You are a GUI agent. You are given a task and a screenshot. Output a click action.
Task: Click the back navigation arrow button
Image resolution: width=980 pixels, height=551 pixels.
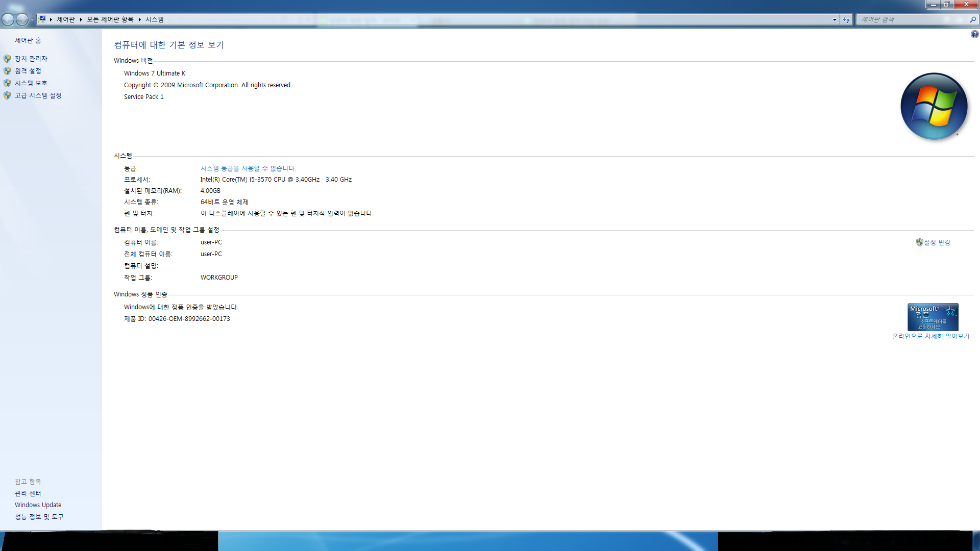[x=8, y=19]
